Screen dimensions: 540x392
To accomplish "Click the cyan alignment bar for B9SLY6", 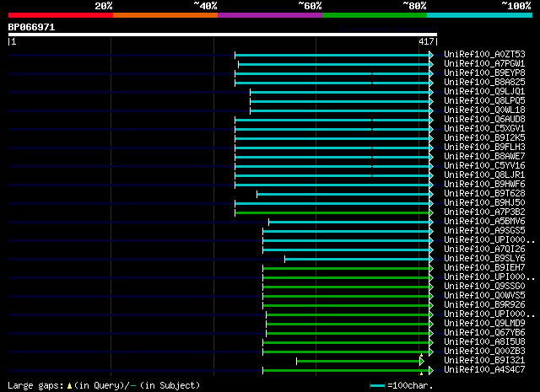I will pos(357,260).
